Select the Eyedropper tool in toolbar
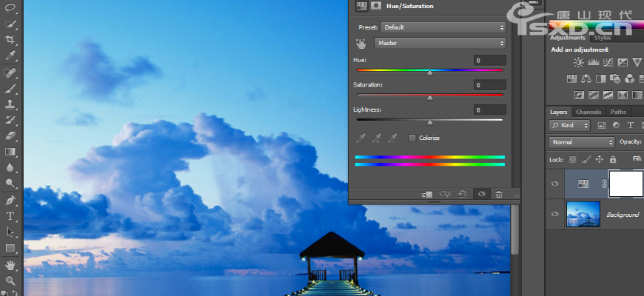 (x=10, y=56)
